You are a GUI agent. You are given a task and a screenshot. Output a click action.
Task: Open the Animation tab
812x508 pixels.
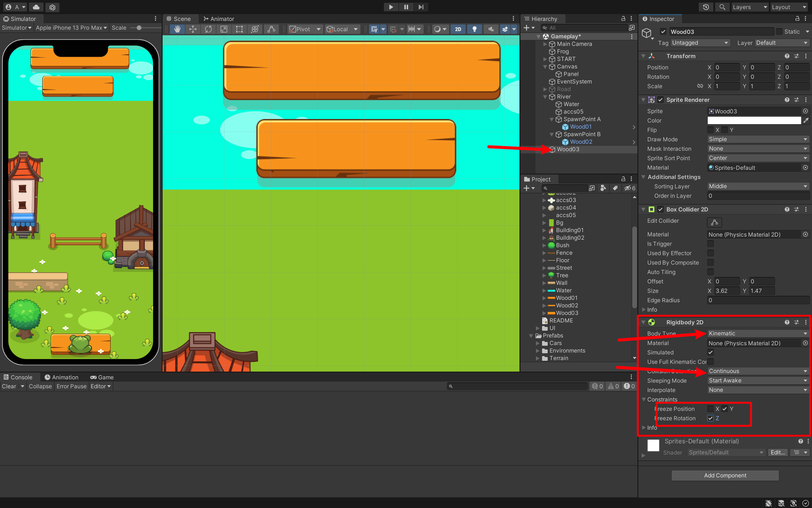coord(61,377)
